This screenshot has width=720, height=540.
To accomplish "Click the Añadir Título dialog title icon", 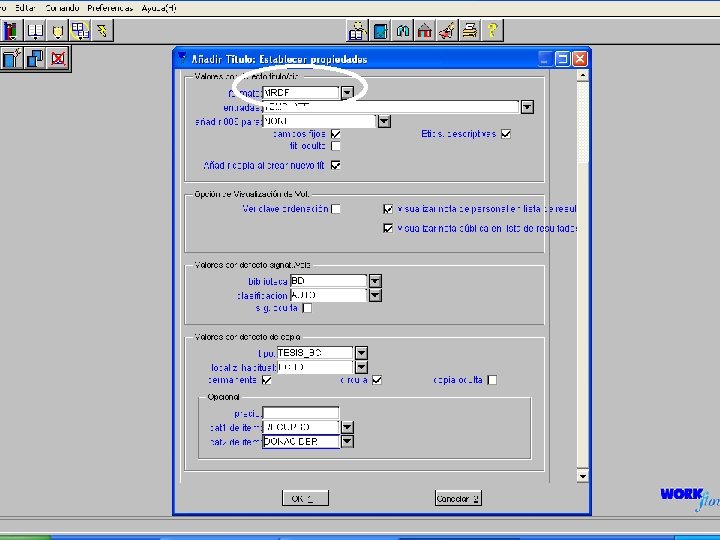I will coord(182,58).
